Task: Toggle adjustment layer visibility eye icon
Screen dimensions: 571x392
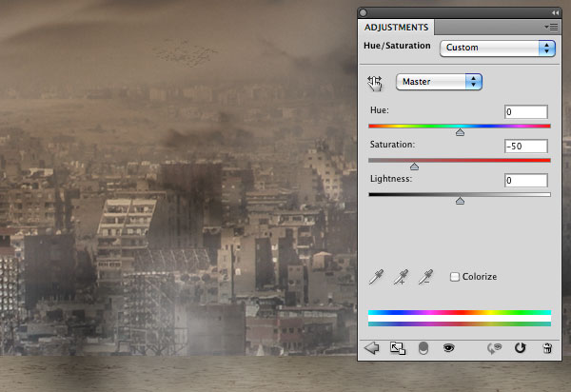Action: 448,348
